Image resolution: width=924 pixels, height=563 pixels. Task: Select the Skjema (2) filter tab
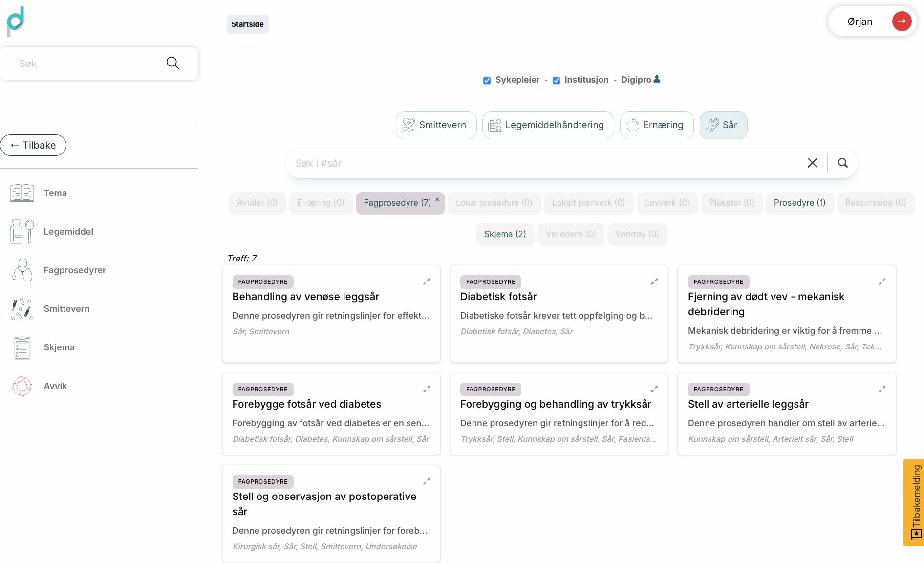tap(505, 234)
